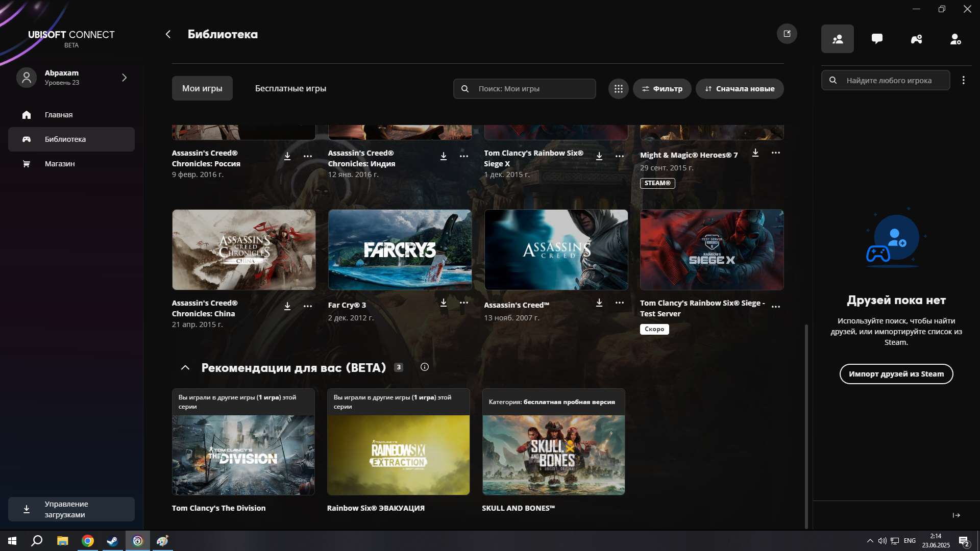
Task: Click Импорт друзей из Steam button
Action: click(x=896, y=373)
